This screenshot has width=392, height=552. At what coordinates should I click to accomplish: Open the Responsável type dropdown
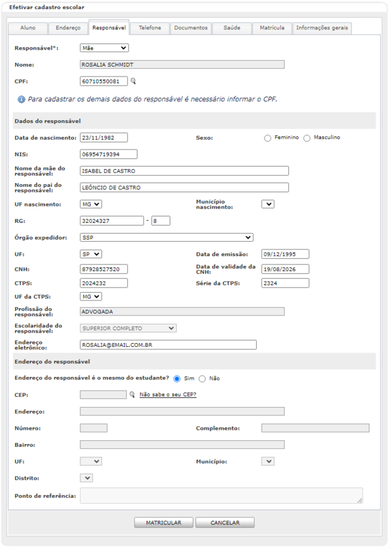(104, 48)
